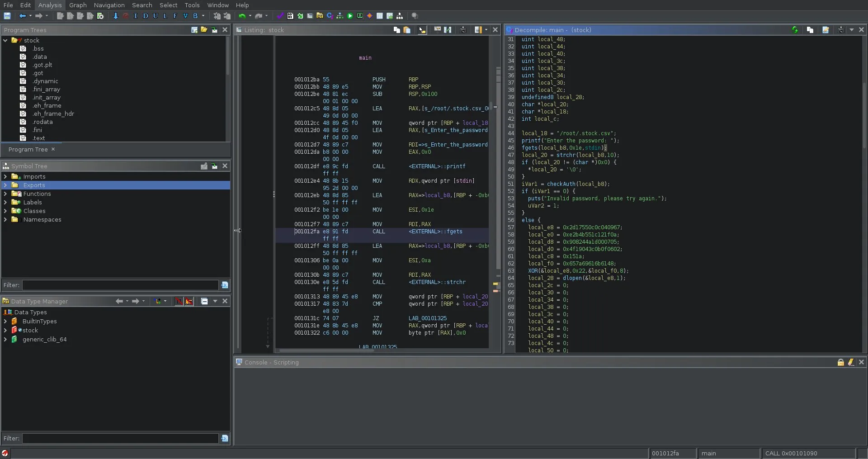Click Data Type Manager filter options button
The width and height of the screenshot is (868, 459).
coord(225,438)
